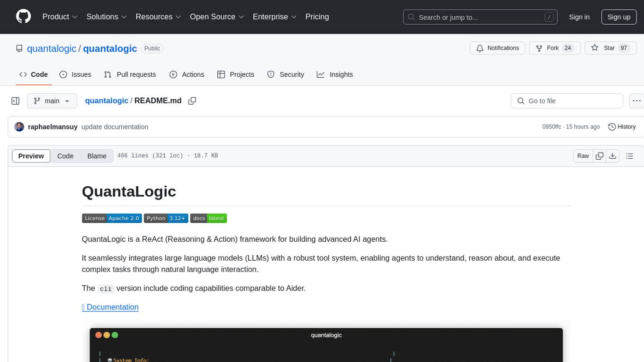
Task: Switch to the Insights tab
Action: point(335,74)
